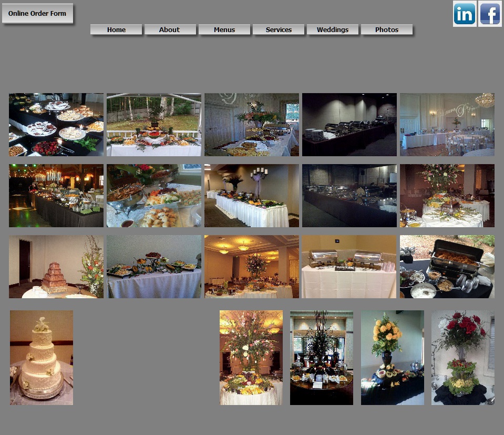Open the platters with strawberries photo

click(x=56, y=125)
